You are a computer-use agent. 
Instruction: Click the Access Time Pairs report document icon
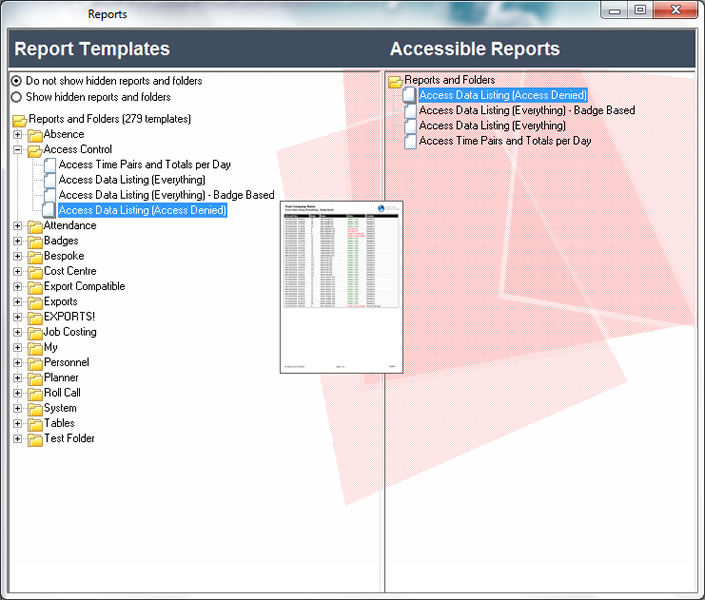[x=49, y=165]
